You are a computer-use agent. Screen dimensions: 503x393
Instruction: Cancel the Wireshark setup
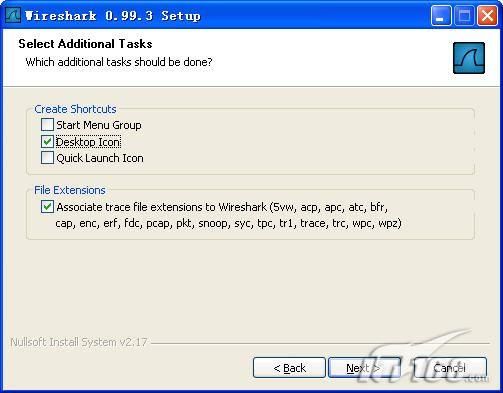(x=450, y=368)
